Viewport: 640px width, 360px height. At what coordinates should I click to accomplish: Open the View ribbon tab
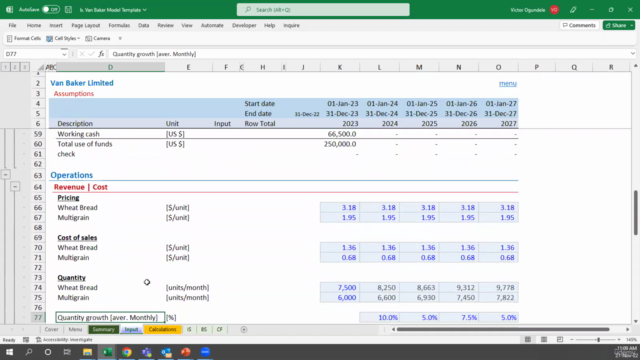[187, 25]
